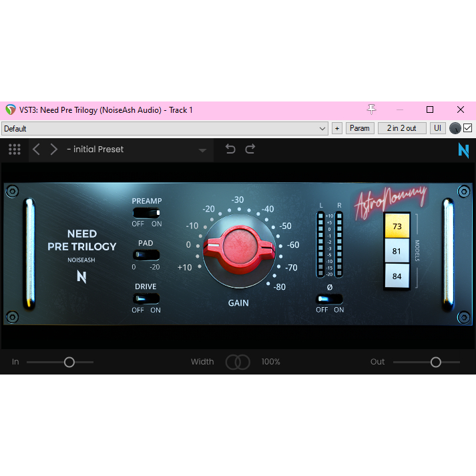Click the red GAIN knob
Viewport: 476px width, 476px height.
point(239,250)
